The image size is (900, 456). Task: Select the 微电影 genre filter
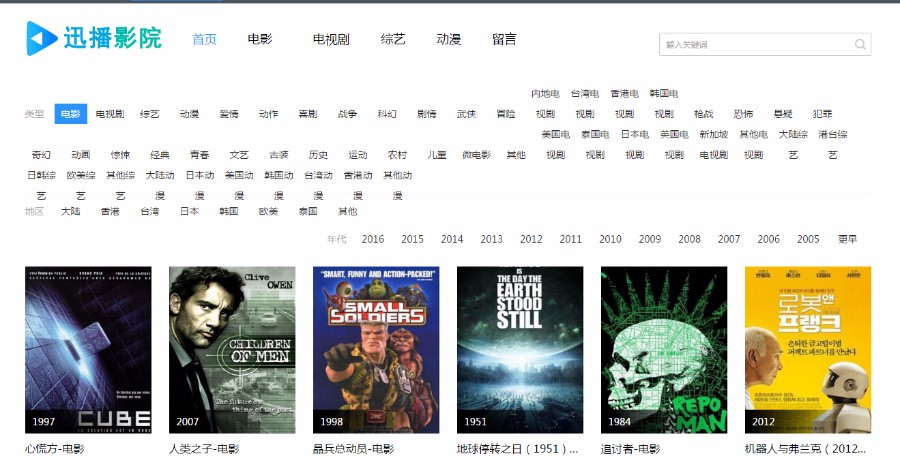tap(476, 154)
